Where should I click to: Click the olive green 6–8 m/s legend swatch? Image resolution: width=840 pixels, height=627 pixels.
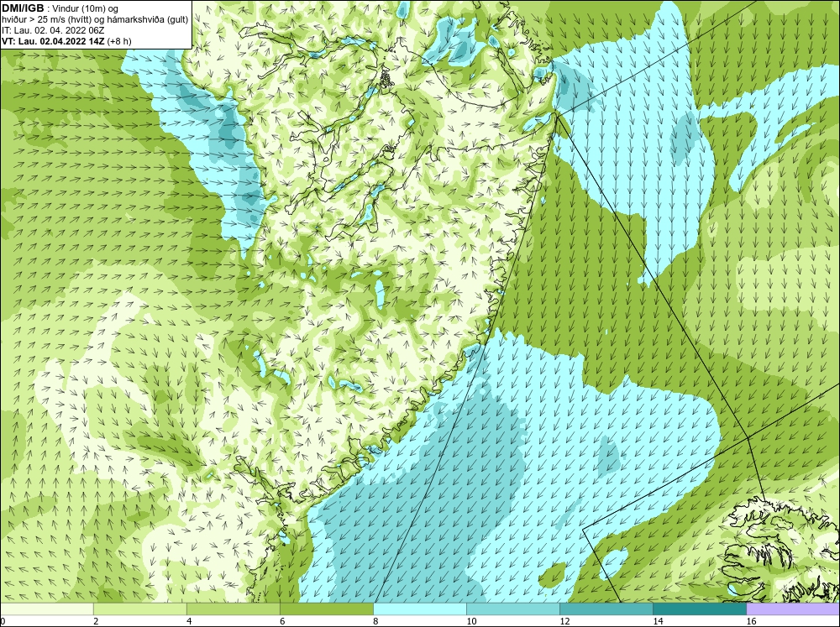[327, 609]
